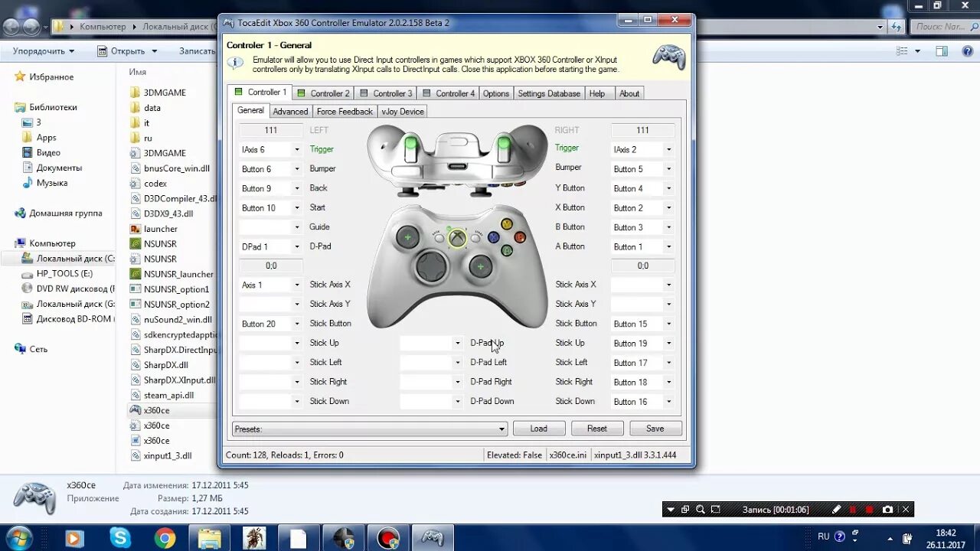Switch to Controller 3 tab
This screenshot has height=551, width=980.
(386, 93)
